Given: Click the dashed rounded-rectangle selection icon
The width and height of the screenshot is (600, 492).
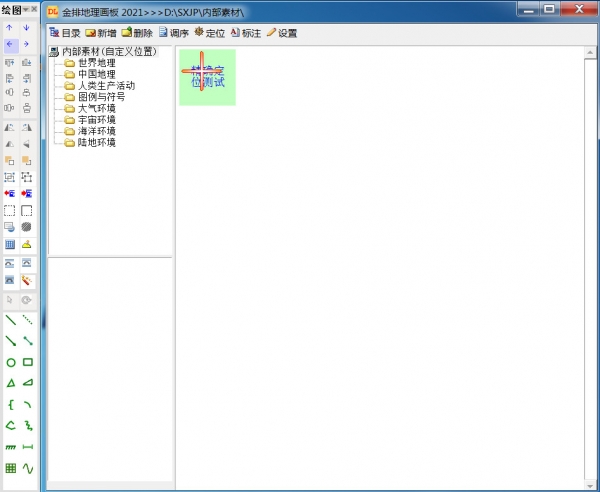Looking at the screenshot, I should point(26,211).
